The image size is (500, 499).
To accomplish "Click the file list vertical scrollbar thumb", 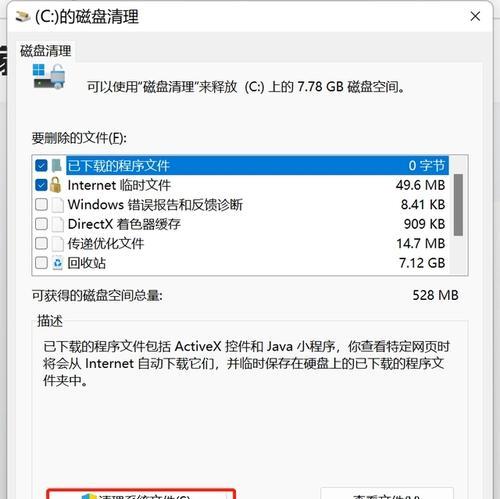I will (458, 205).
